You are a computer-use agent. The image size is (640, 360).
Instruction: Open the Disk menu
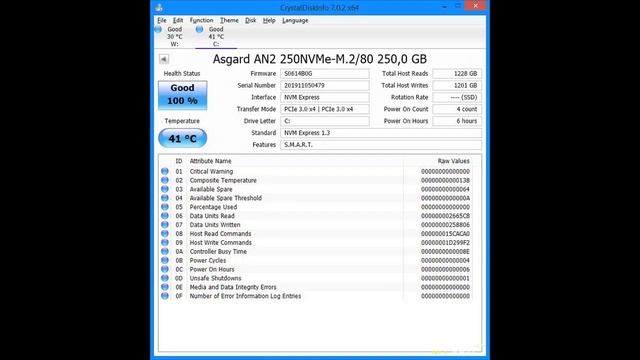[x=251, y=20]
